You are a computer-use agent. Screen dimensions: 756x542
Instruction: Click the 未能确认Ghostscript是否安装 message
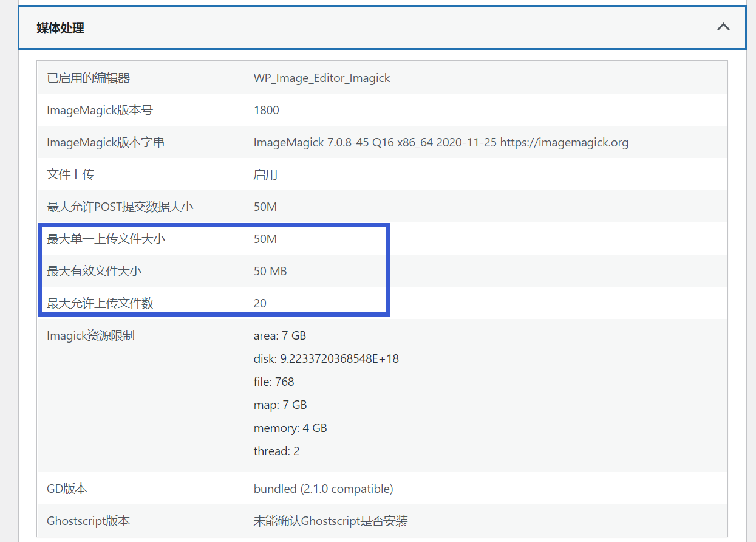330,521
